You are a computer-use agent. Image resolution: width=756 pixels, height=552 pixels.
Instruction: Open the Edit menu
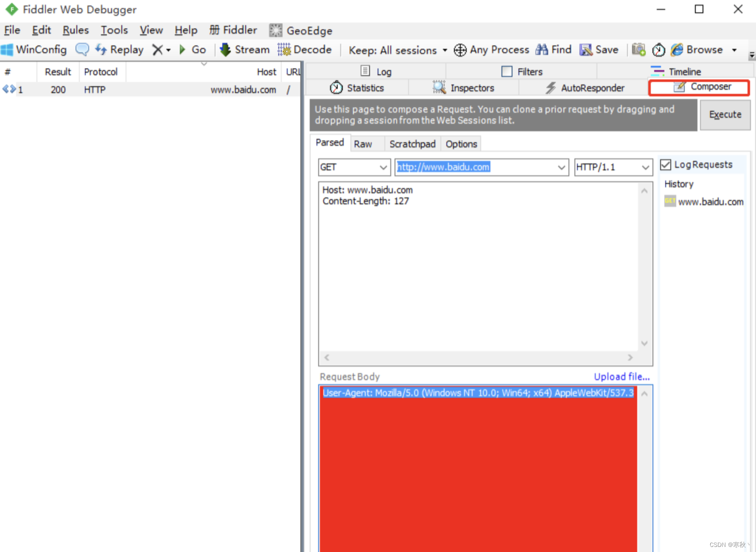(42, 30)
